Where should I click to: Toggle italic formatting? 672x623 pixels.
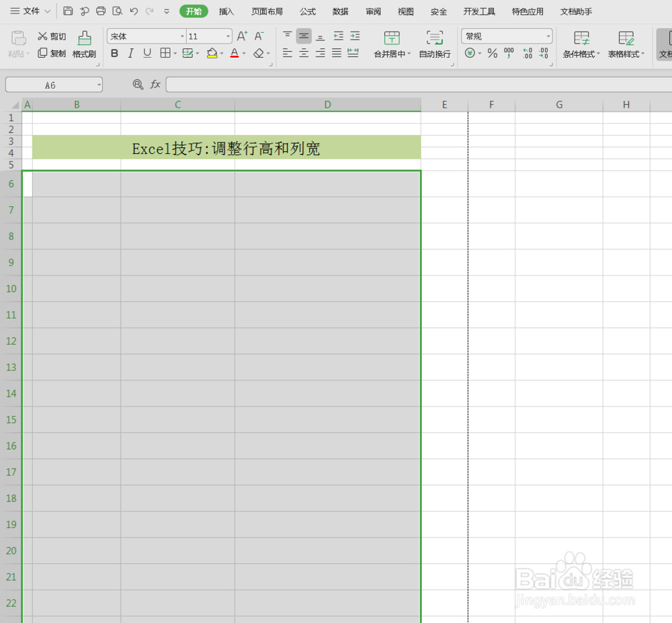coord(131,53)
